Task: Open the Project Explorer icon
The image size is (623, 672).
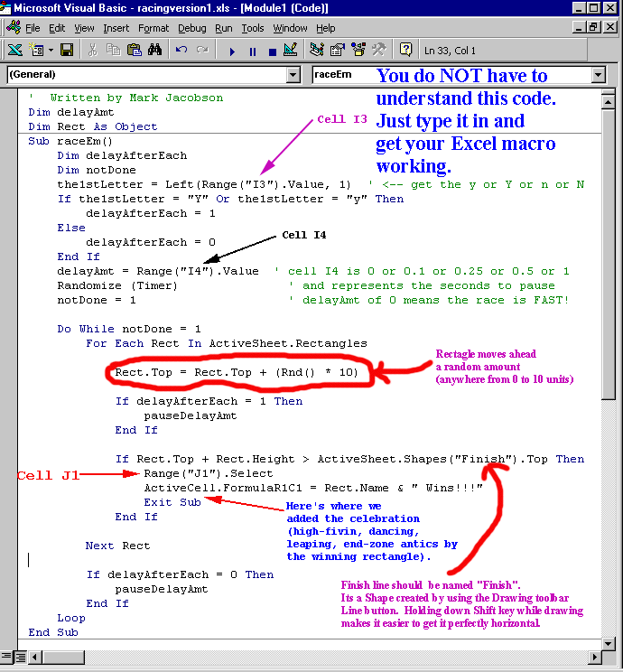Action: point(317,51)
